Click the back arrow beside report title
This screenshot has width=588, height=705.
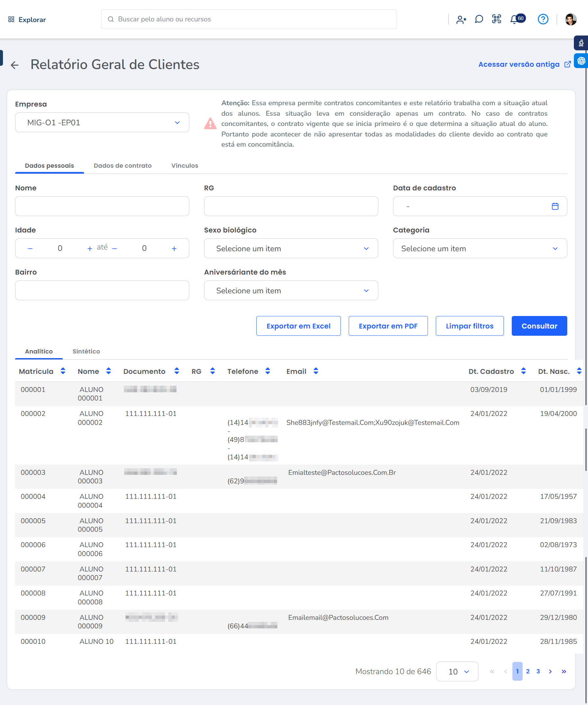coord(14,65)
